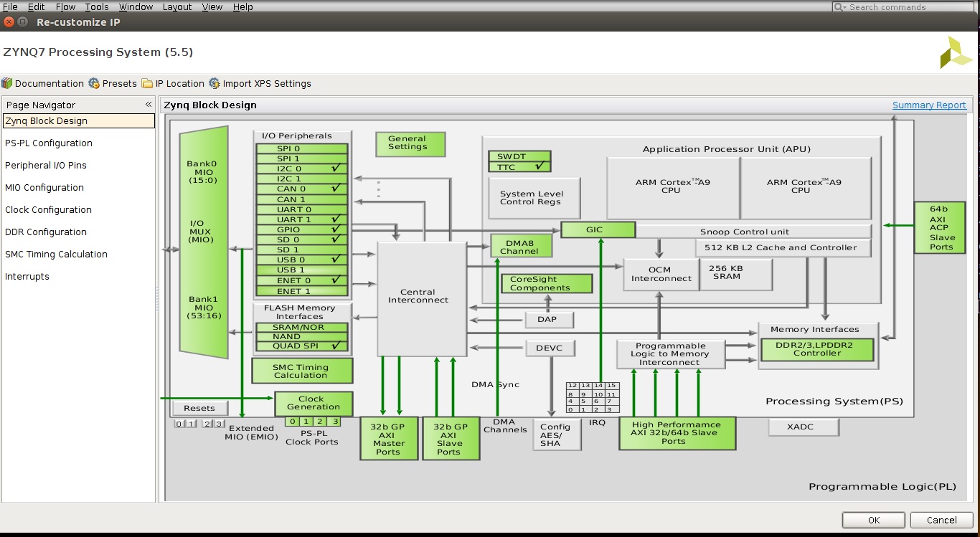Click the 64b AXI ACP Slave Ports block
The height and width of the screenshot is (537, 980).
coord(939,228)
